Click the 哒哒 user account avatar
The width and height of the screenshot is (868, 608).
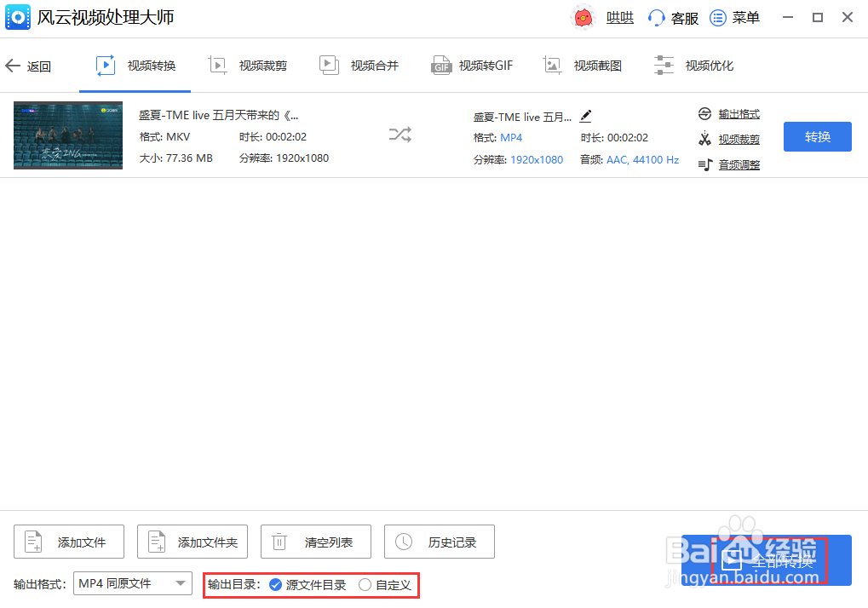(x=583, y=17)
